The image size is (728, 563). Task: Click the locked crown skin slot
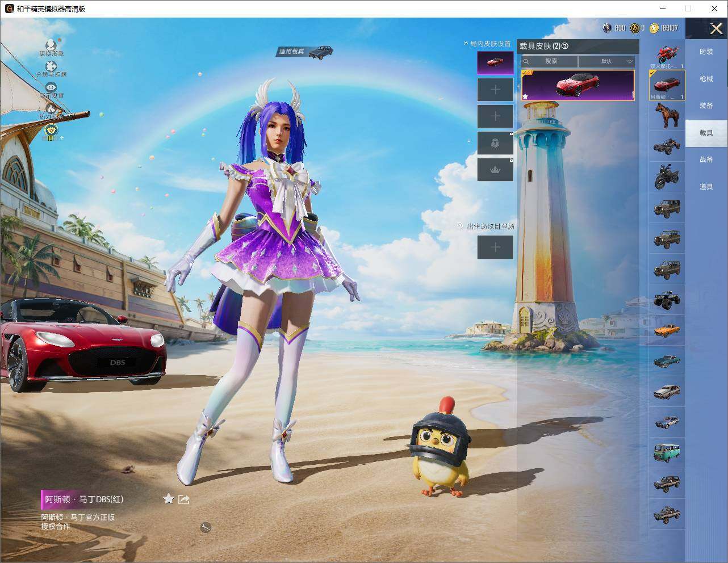495,169
